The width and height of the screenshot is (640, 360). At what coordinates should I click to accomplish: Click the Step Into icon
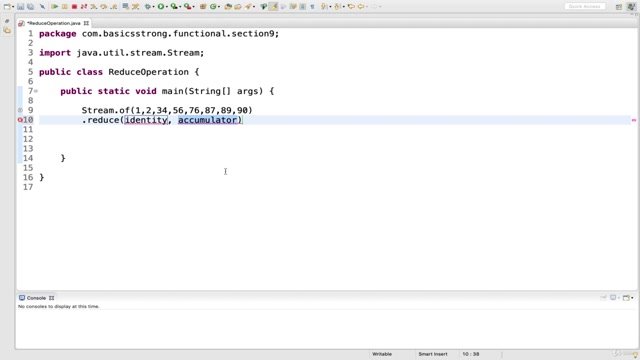[x=93, y=7]
